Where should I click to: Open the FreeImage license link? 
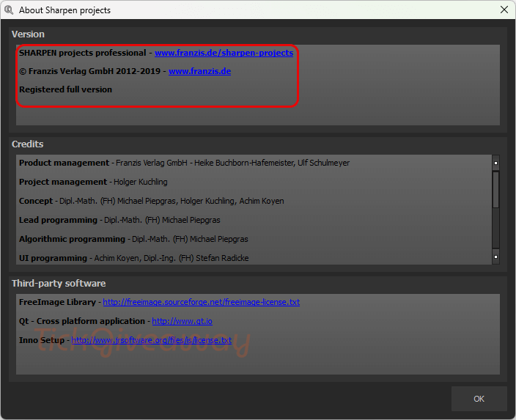coord(201,302)
